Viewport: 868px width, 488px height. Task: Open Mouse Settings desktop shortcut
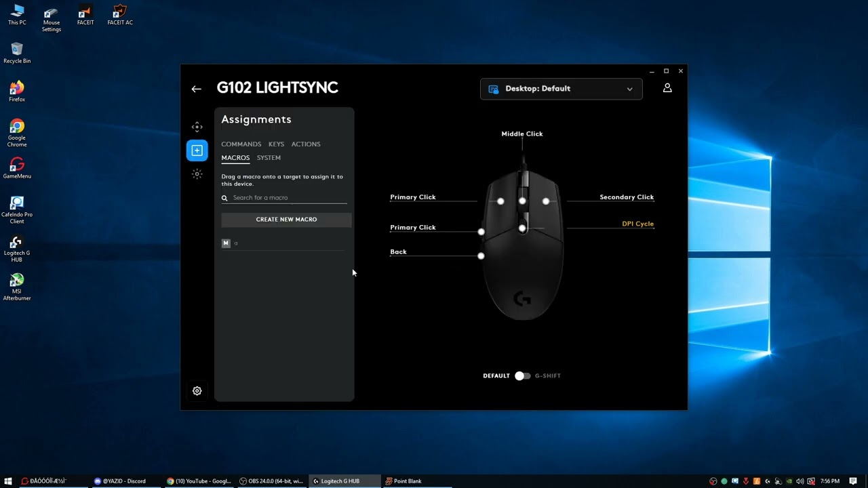(52, 20)
